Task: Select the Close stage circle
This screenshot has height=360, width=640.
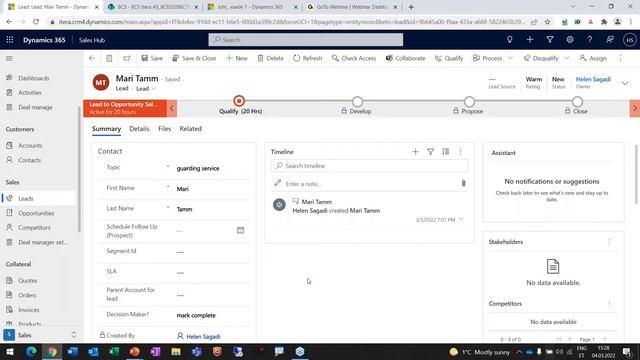Action: coord(577,101)
